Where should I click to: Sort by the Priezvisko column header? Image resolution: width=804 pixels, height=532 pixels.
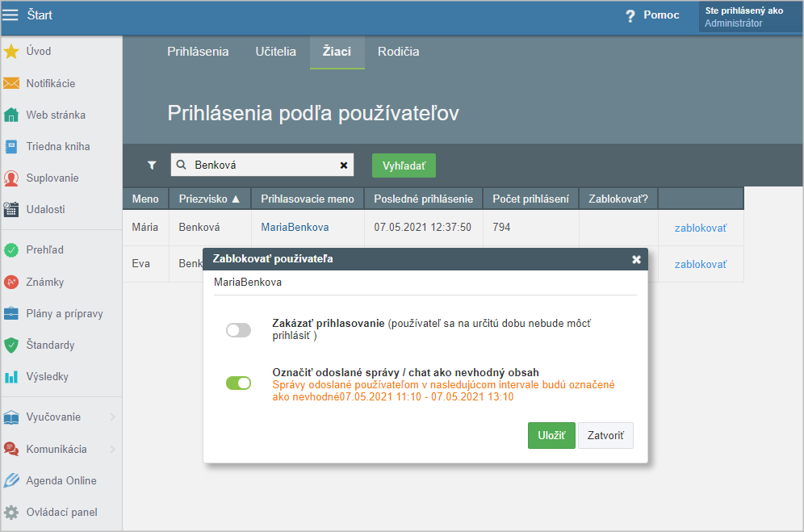click(x=209, y=199)
